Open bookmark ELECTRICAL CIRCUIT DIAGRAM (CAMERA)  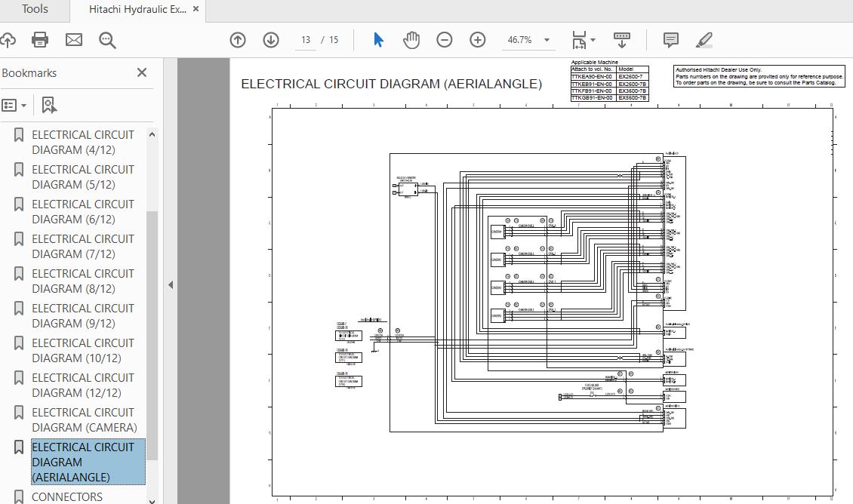tap(85, 420)
